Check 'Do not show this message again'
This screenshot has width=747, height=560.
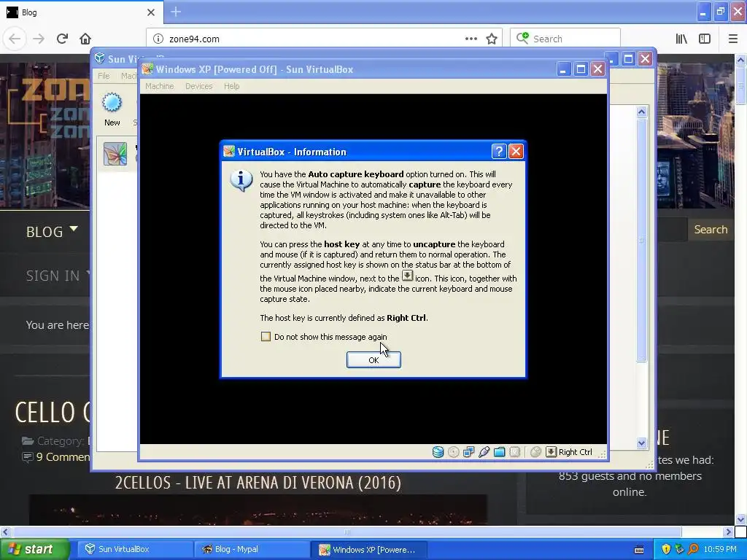click(266, 337)
